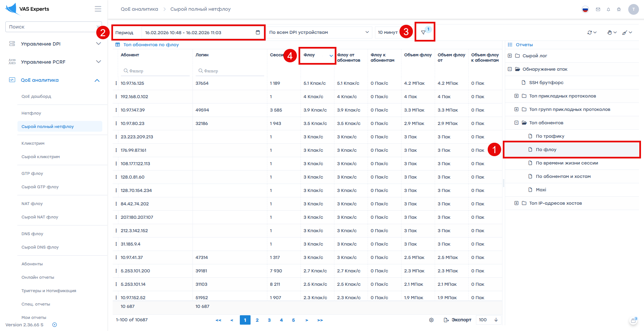Go to page 3 of results

tap(269, 320)
